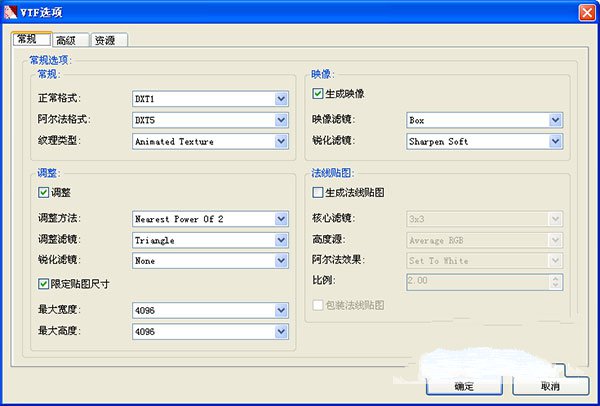
Task: Click the VTF app icon in title bar
Action: 10,12
